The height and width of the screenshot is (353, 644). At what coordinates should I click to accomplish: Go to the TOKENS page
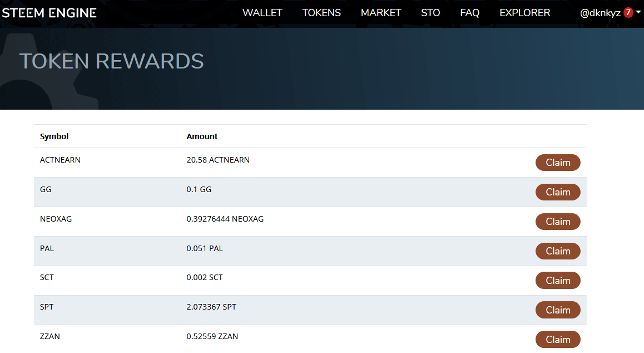321,13
